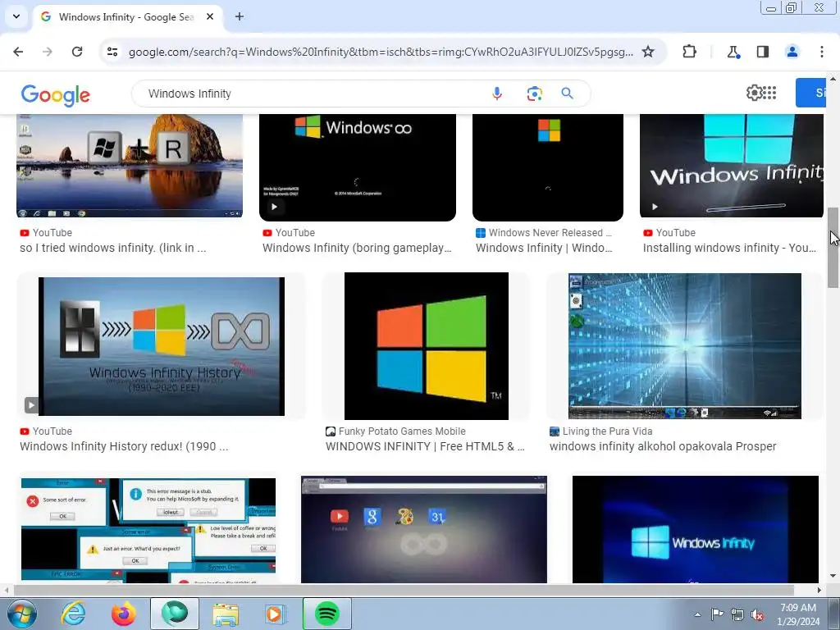This screenshot has height=630, width=840.
Task: Open the tab search dropdown arrow
Action: [x=16, y=16]
